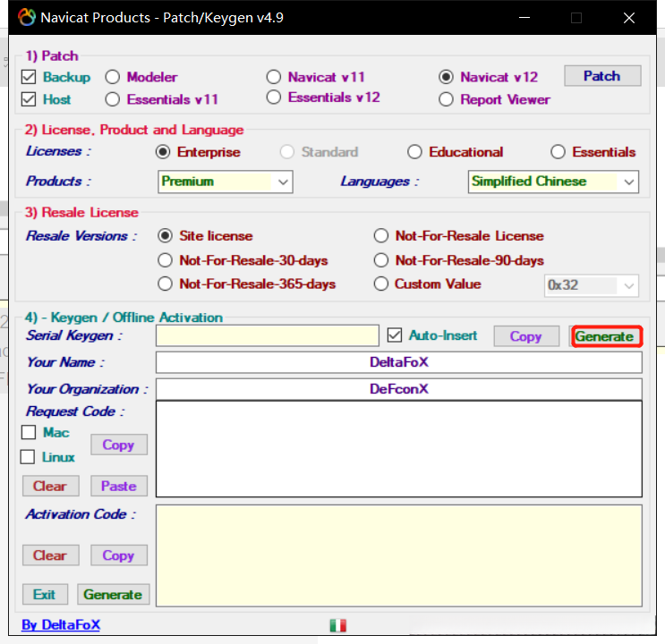
Task: Select Site license resale version
Action: click(165, 236)
